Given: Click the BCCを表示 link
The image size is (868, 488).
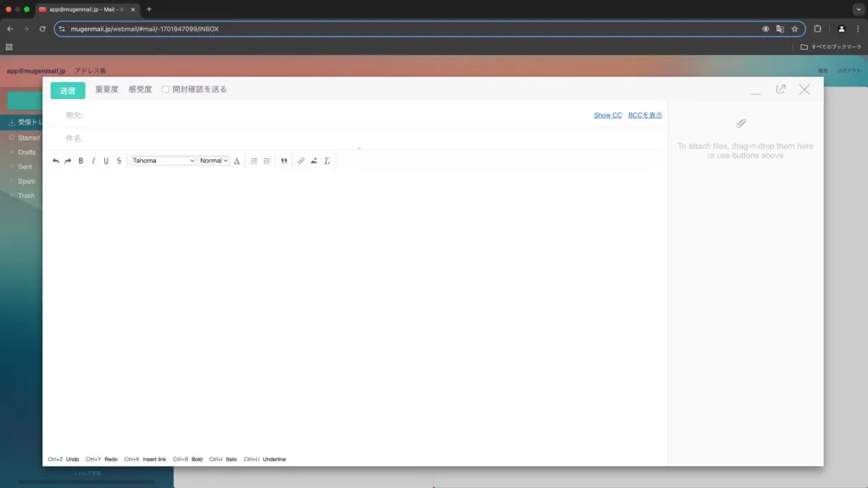Looking at the screenshot, I should [x=645, y=115].
